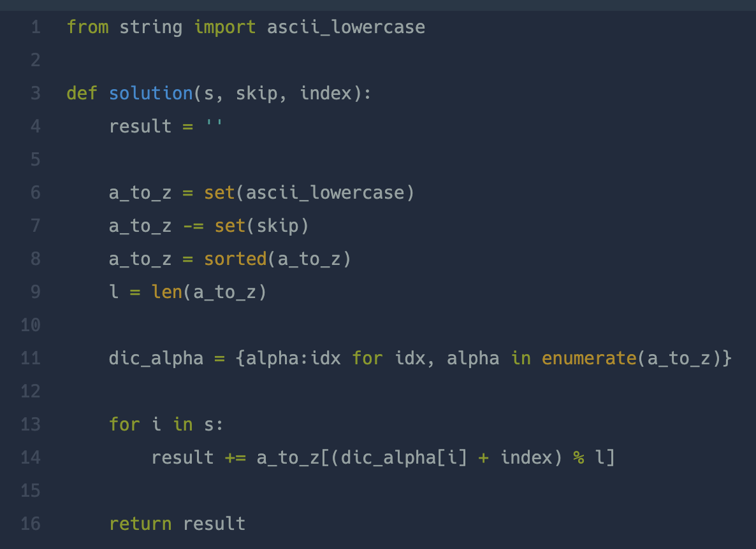Click the 'ascii_lowercase' import name on line 1
Viewport: 756px width, 549px height.
point(345,27)
